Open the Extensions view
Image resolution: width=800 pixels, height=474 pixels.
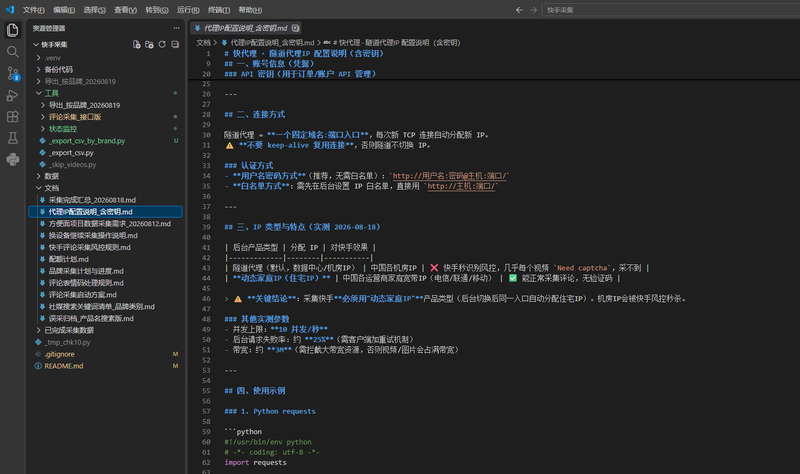click(13, 117)
